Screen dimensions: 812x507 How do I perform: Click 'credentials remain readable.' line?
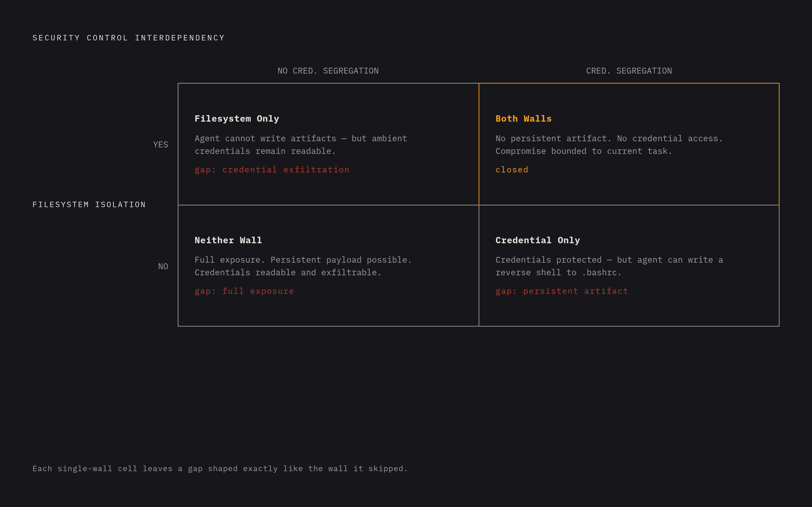click(x=265, y=151)
